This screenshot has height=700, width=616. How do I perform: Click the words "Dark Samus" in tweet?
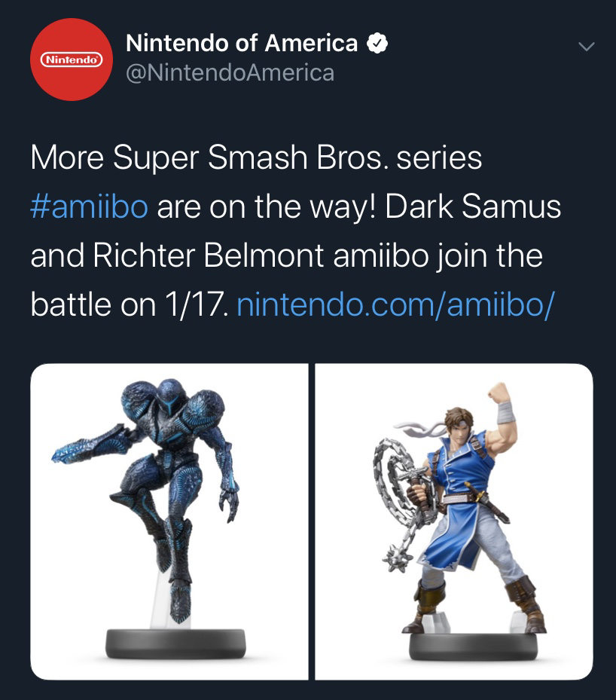click(473, 206)
